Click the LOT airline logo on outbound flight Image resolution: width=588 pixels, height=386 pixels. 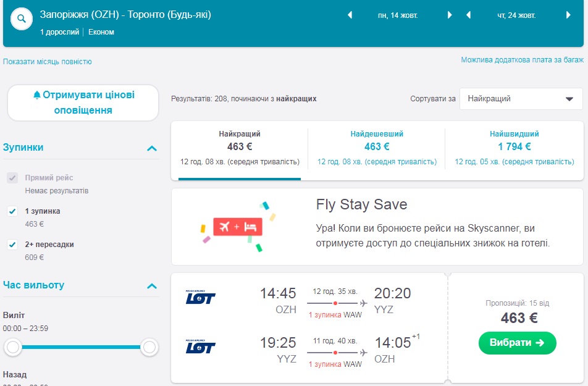[x=200, y=298]
